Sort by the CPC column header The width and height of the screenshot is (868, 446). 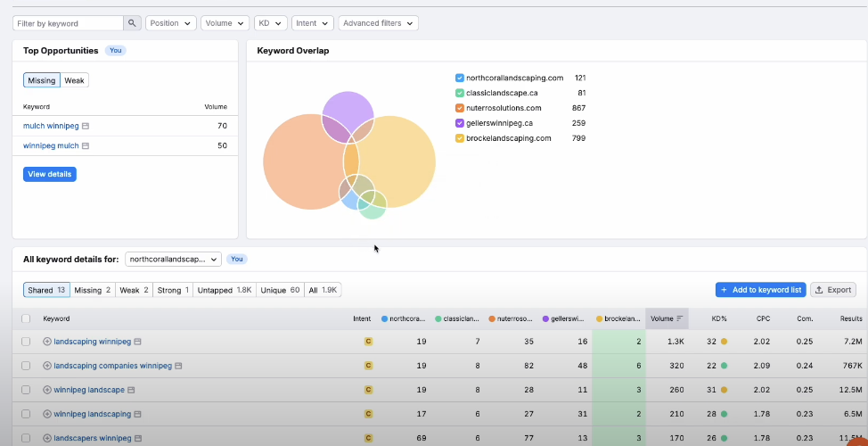pos(764,318)
